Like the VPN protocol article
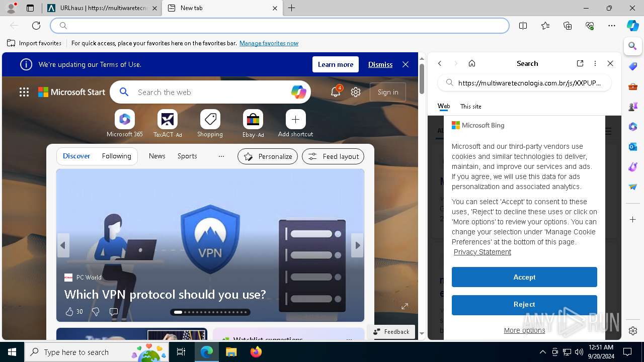This screenshot has height=362, width=644. click(x=74, y=312)
